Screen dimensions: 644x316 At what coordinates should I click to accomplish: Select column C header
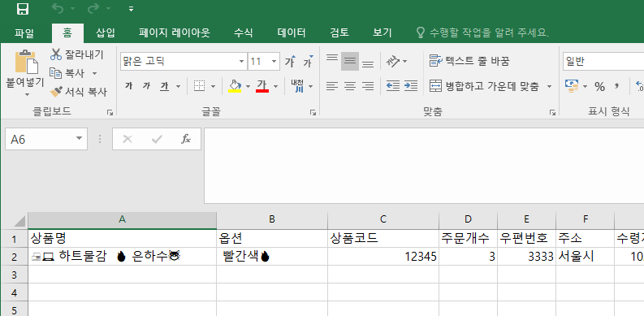[x=383, y=220]
